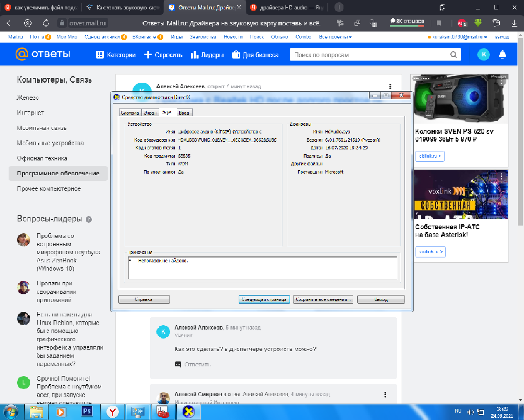Open the Категории menu in the blue header
This screenshot has height=420, width=524.
click(116, 55)
